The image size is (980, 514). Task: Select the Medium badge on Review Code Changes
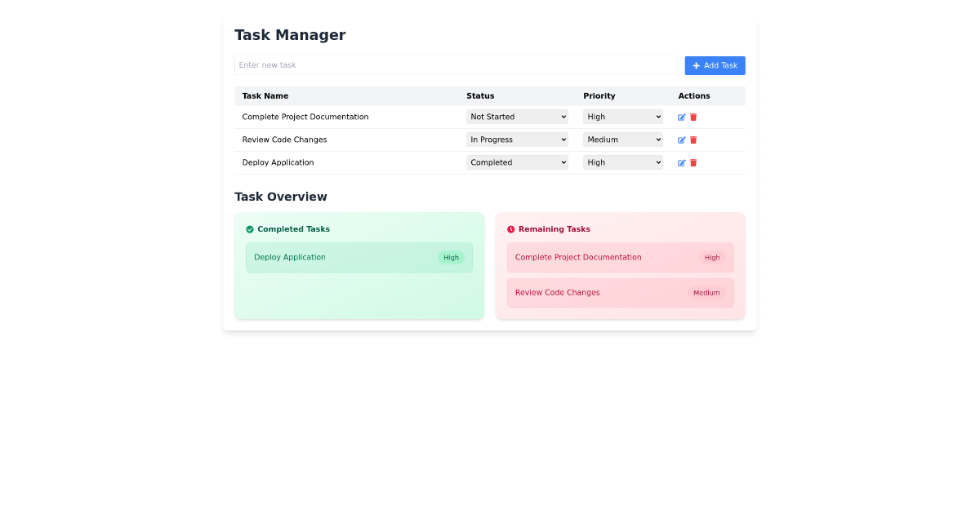[706, 292]
